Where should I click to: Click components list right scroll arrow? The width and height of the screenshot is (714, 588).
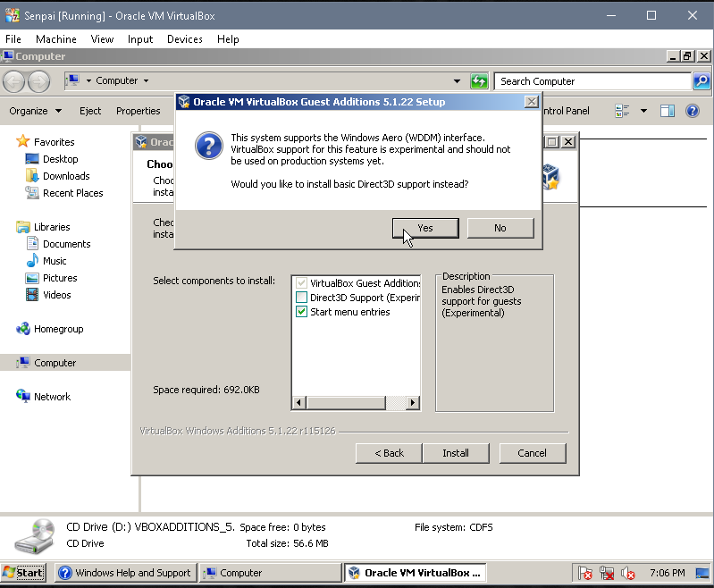(413, 403)
